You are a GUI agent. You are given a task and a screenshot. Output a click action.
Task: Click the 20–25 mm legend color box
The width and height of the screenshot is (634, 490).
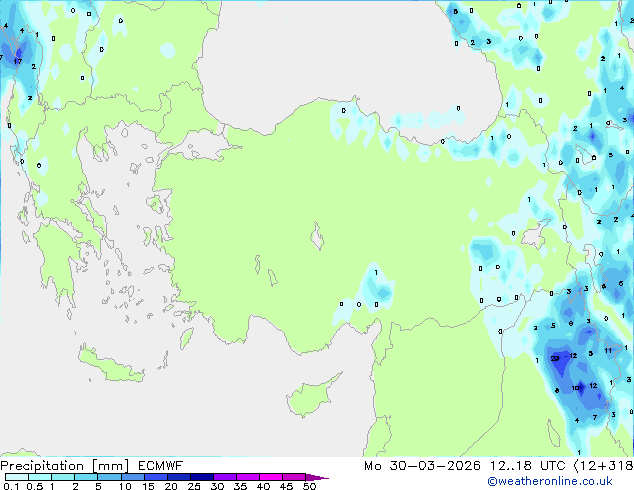coord(178,477)
